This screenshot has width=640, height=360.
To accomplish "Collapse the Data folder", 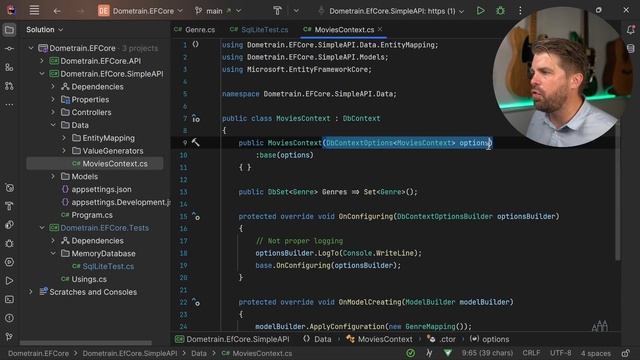I will [x=53, y=125].
